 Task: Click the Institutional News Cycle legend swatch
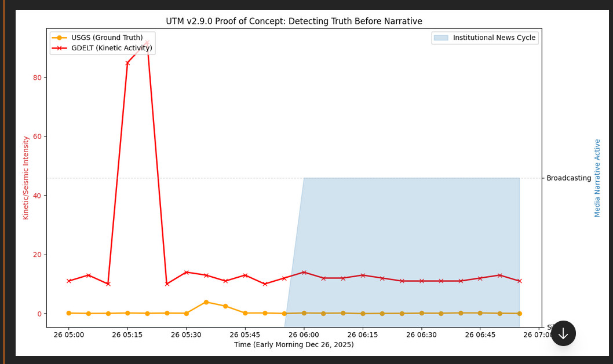[x=440, y=38]
